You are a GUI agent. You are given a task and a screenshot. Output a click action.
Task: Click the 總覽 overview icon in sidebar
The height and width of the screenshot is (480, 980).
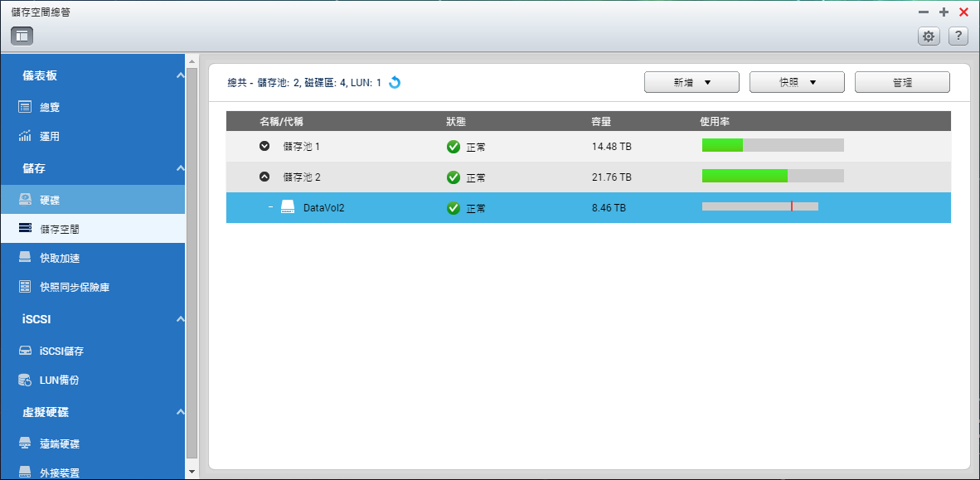point(25,107)
